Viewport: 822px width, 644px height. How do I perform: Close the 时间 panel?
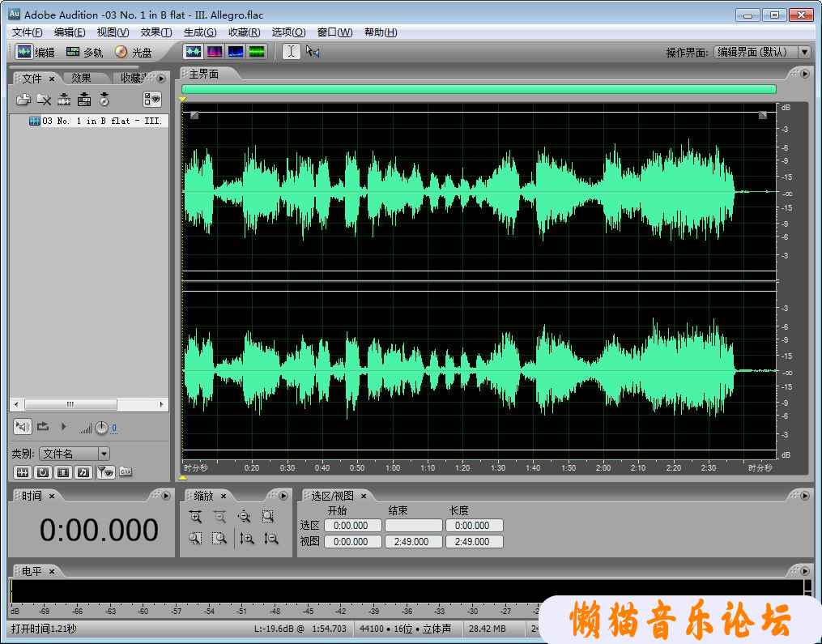pyautogui.click(x=51, y=496)
